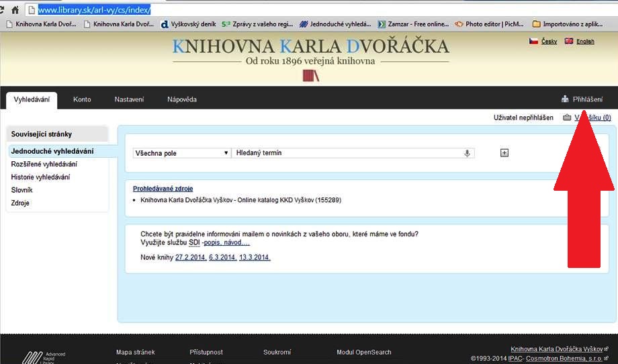618x364 pixels.
Task: Open Mapa stránek in the footer
Action: pyautogui.click(x=136, y=352)
